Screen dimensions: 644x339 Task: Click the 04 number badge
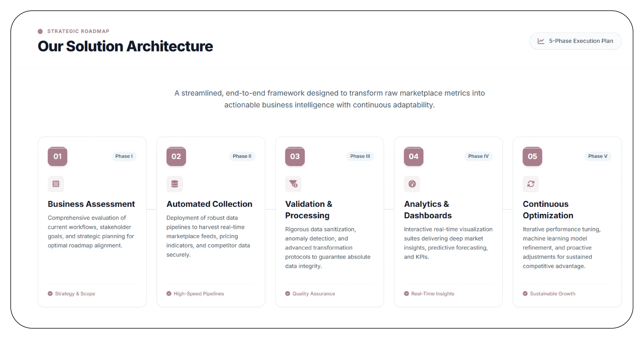click(x=414, y=156)
